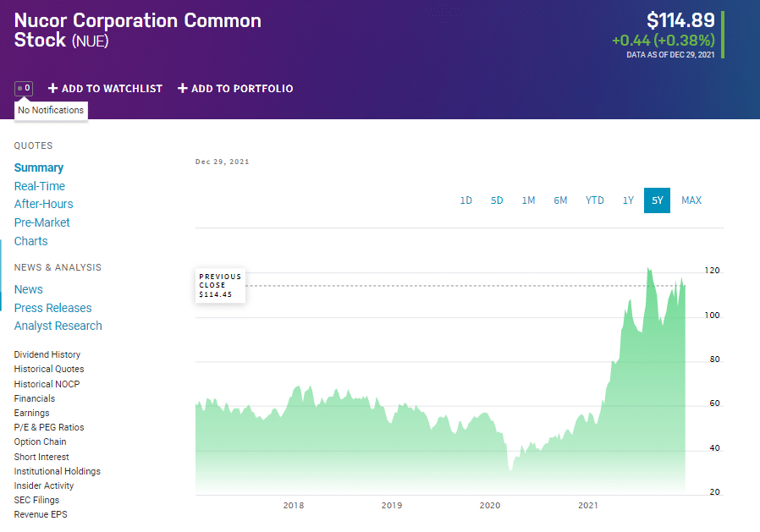Open P/E & PEG Ratios page
Screen dimensions: 760x532
pyautogui.click(x=49, y=427)
